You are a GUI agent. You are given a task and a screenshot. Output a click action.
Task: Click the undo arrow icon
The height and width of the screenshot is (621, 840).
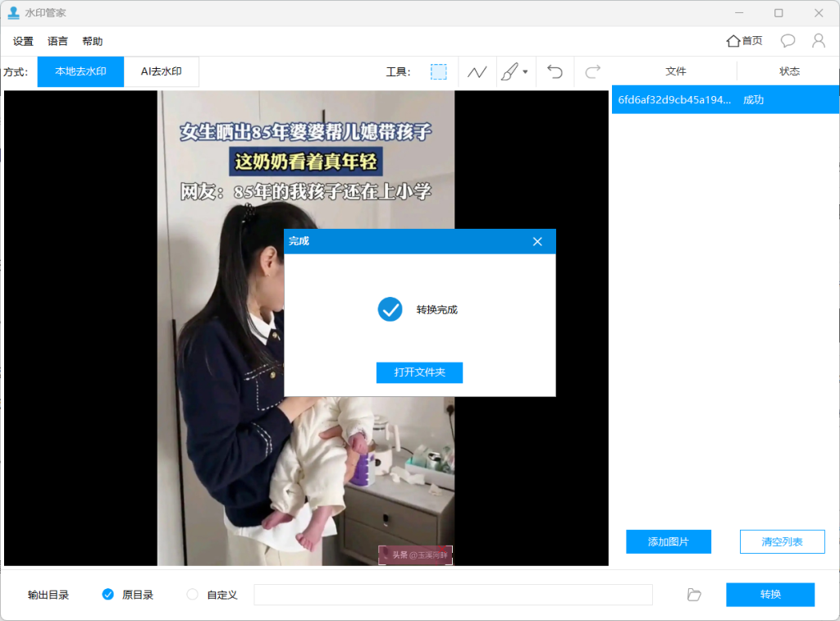[x=555, y=72]
